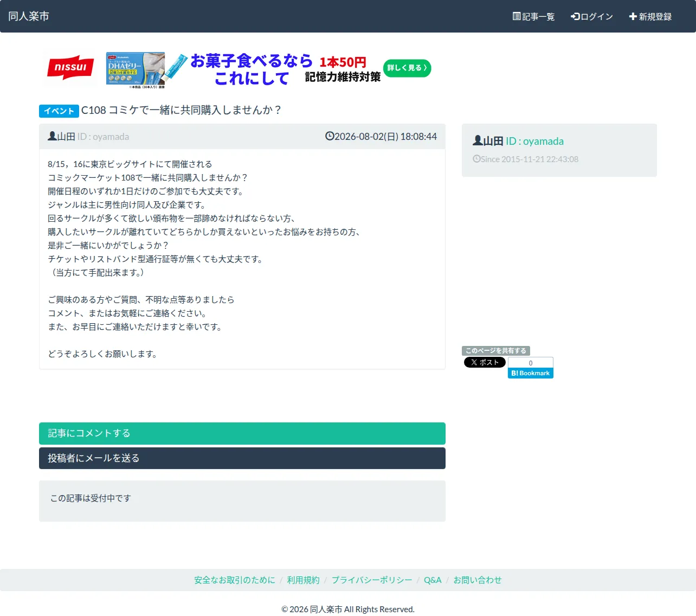
Task: Go to the 同人楽市 home brand link
Action: tap(29, 16)
